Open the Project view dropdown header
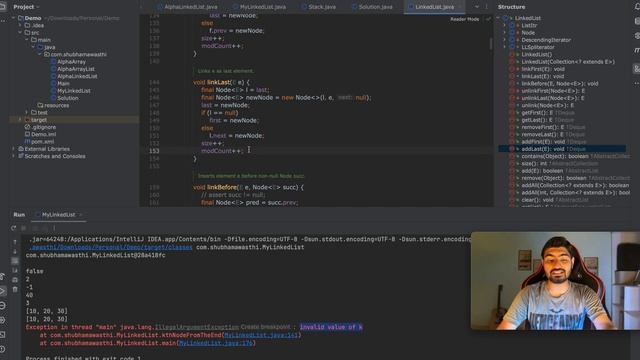The image size is (640, 360). (27, 7)
